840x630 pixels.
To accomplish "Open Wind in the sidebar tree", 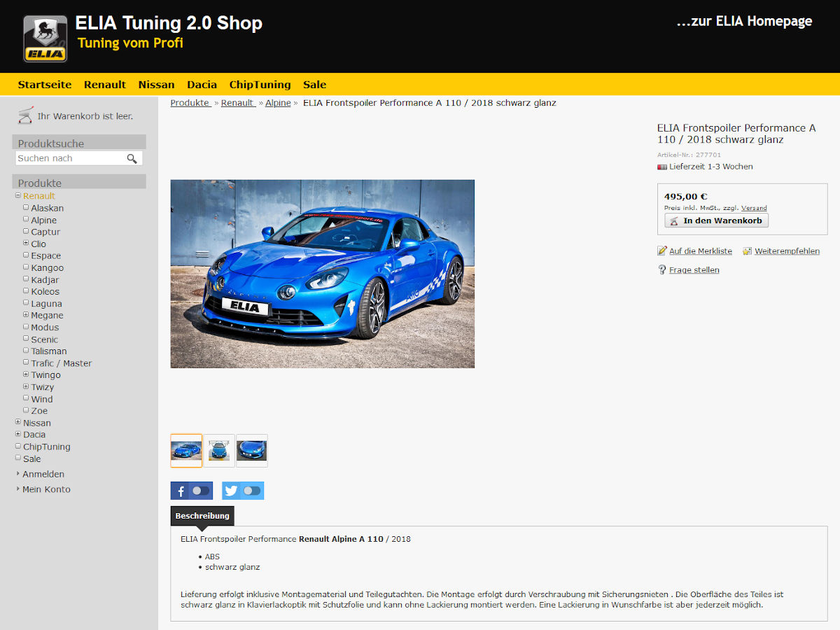I will [x=42, y=399].
